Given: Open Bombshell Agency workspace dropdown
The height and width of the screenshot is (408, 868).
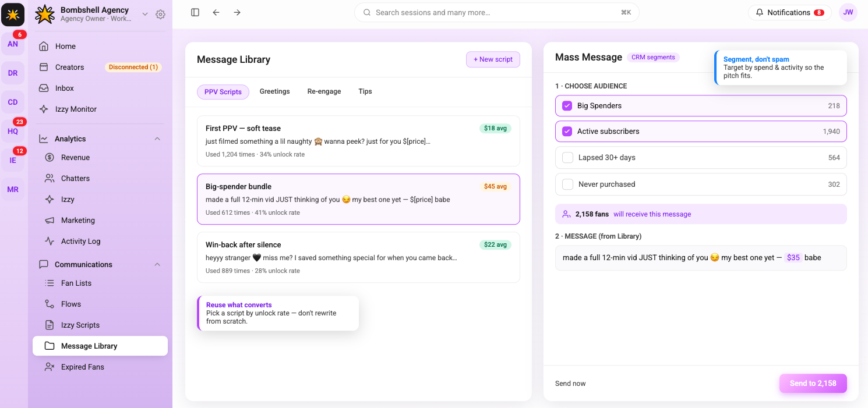Looking at the screenshot, I should [x=145, y=14].
